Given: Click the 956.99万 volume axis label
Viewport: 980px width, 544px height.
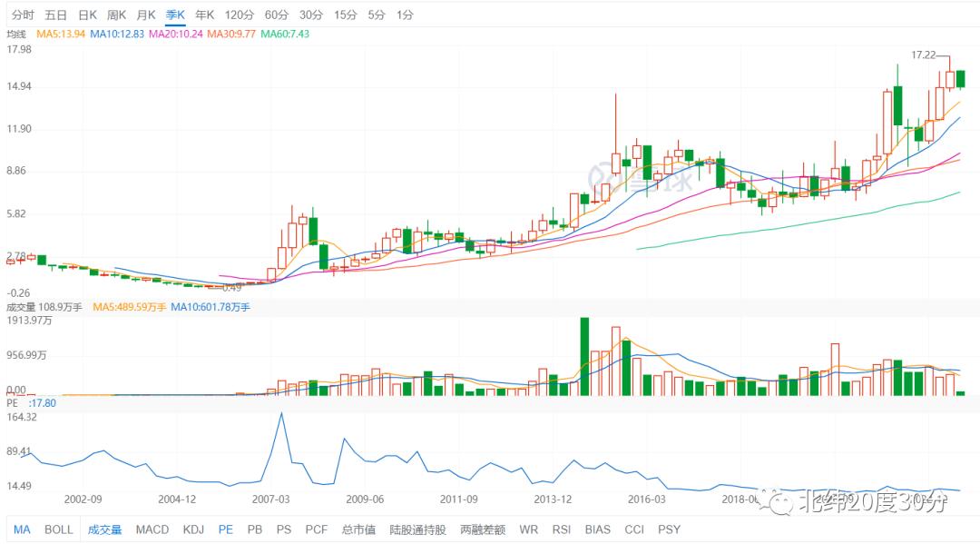Looking at the screenshot, I should click(26, 355).
